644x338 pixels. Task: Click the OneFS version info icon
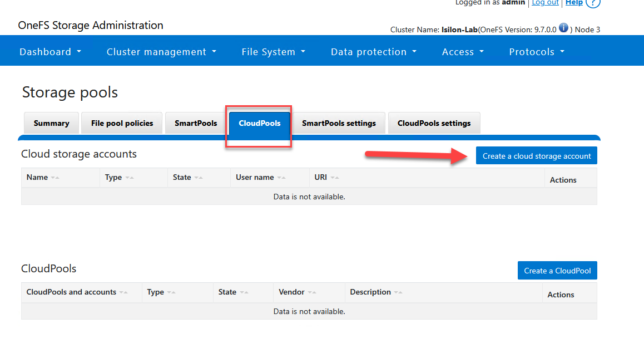coord(564,28)
